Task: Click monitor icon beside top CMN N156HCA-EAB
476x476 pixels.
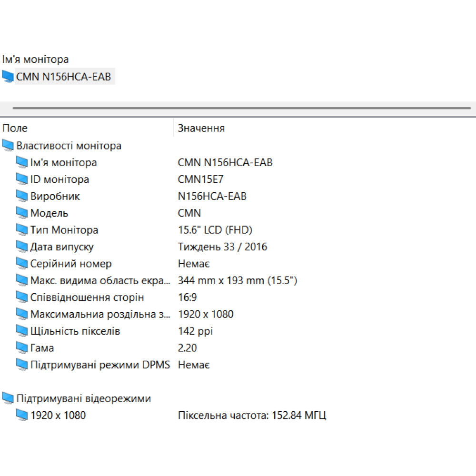Action: pyautogui.click(x=8, y=77)
